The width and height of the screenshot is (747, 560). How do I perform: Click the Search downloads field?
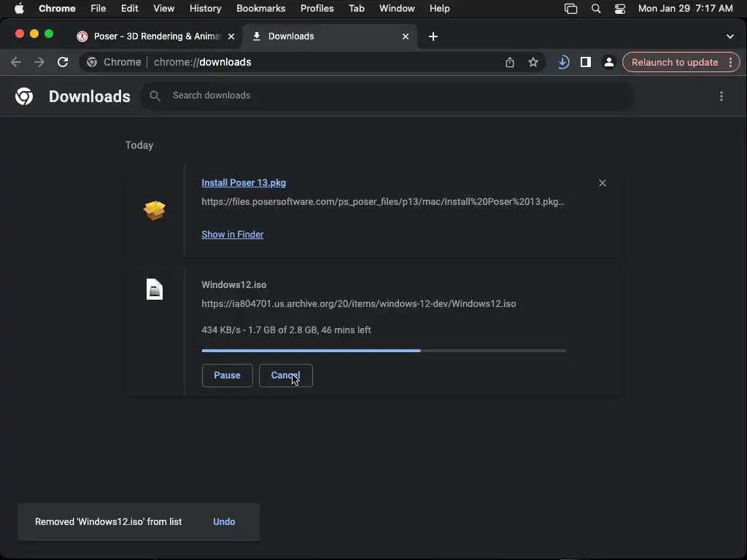coord(387,96)
